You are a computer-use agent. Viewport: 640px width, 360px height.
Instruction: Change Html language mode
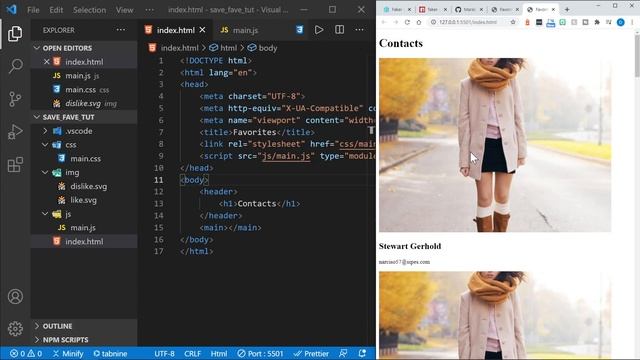(219, 353)
